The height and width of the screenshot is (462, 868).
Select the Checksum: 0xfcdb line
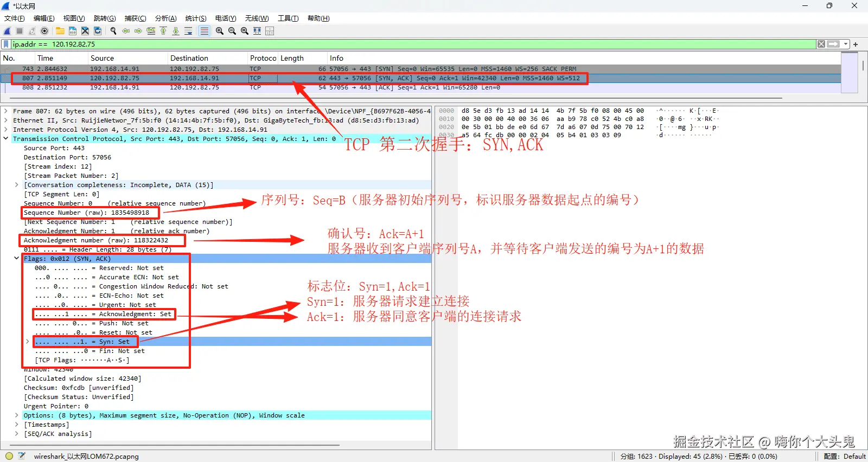[79, 388]
